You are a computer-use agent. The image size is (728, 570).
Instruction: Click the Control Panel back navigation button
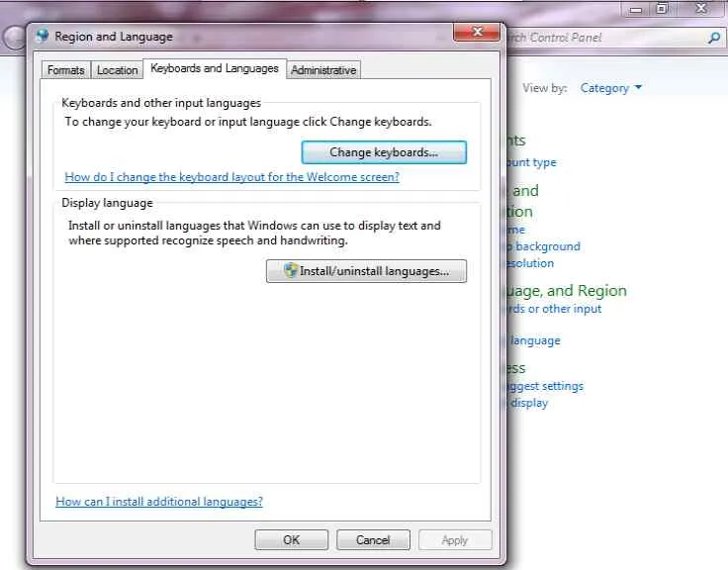click(14, 38)
